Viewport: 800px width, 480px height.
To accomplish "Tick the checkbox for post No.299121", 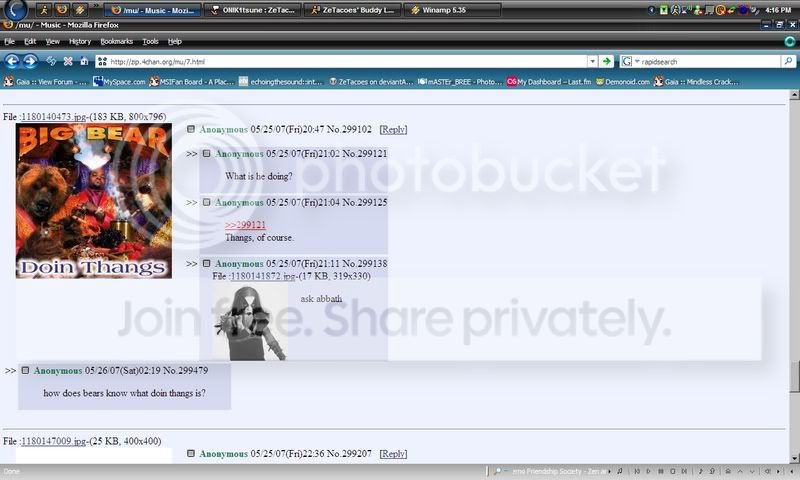I will coord(207,153).
